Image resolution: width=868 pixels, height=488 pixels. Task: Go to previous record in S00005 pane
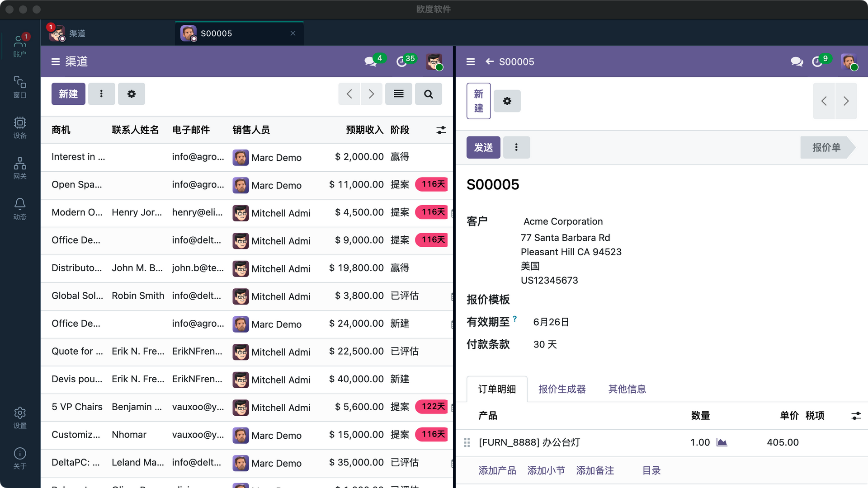click(824, 101)
